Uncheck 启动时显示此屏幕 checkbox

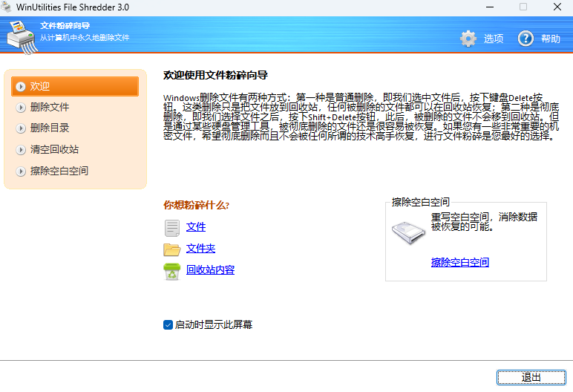pos(168,324)
